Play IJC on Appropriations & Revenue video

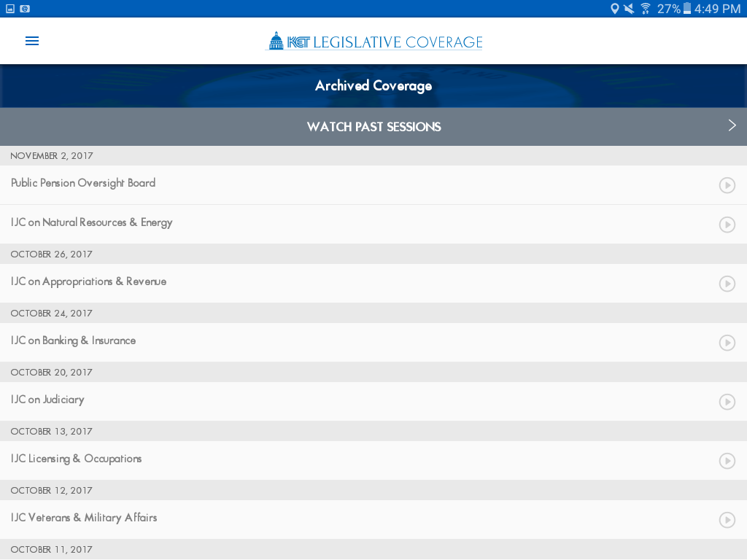(727, 284)
